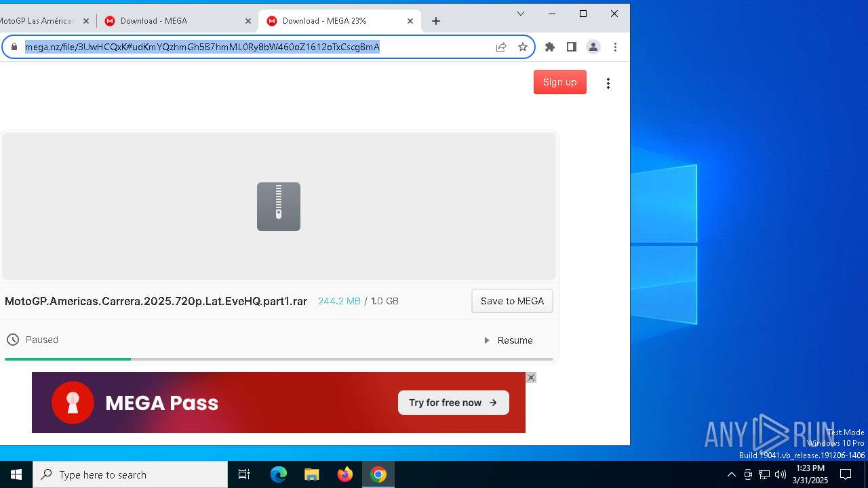
Task: Click Try for free now button
Action: tap(454, 403)
